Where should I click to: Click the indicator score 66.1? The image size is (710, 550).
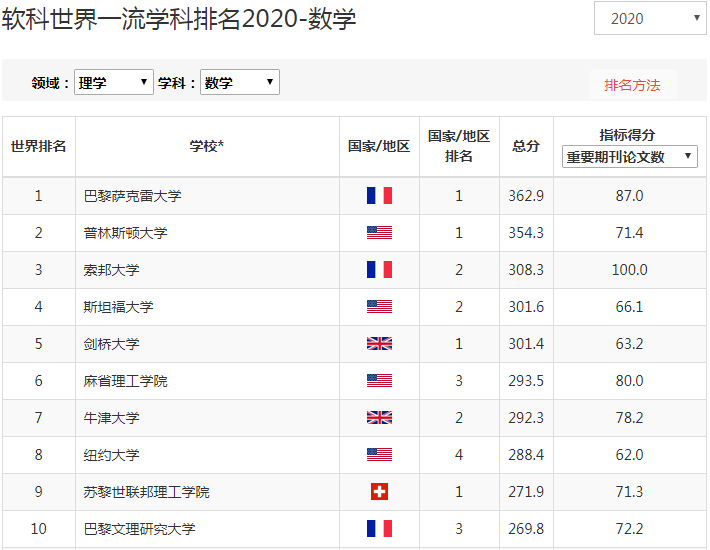pos(629,306)
